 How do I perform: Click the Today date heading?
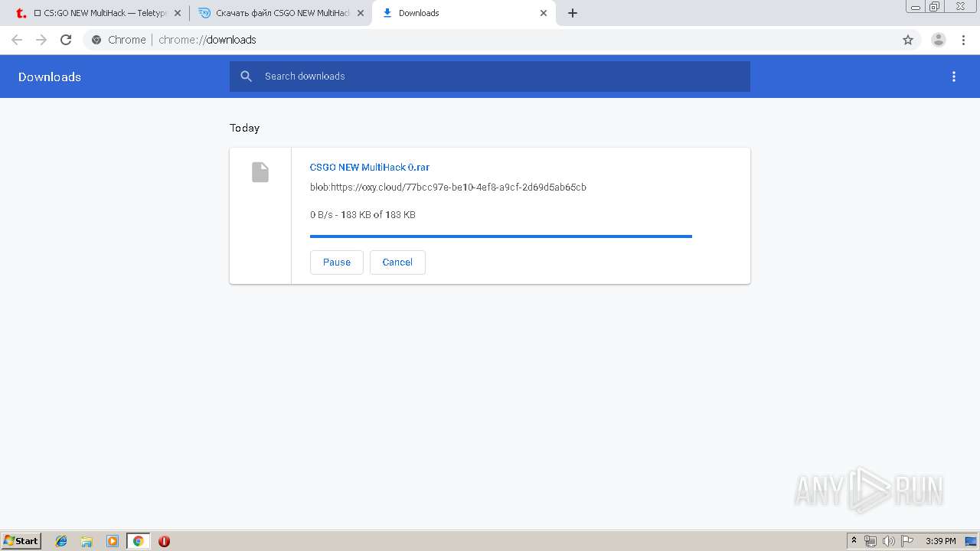coord(245,128)
